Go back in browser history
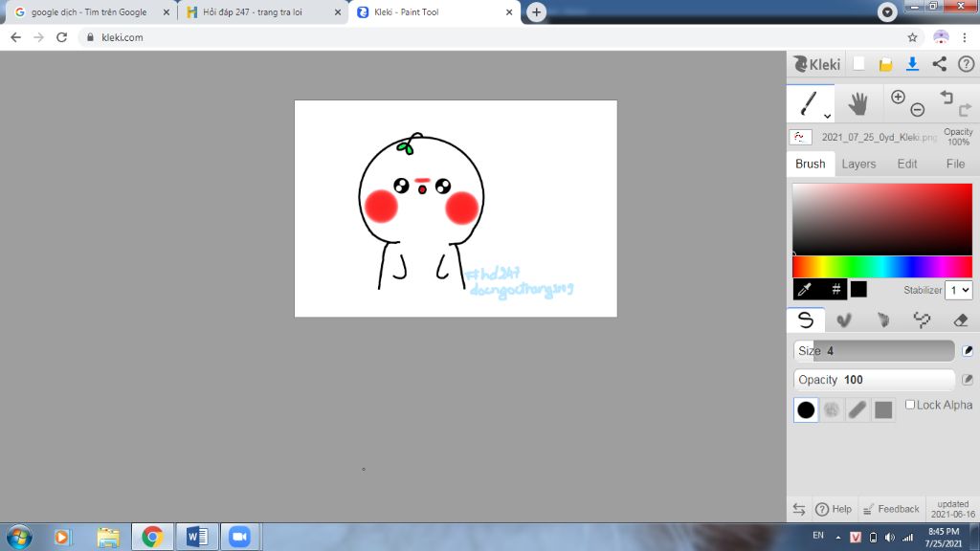 (x=15, y=37)
